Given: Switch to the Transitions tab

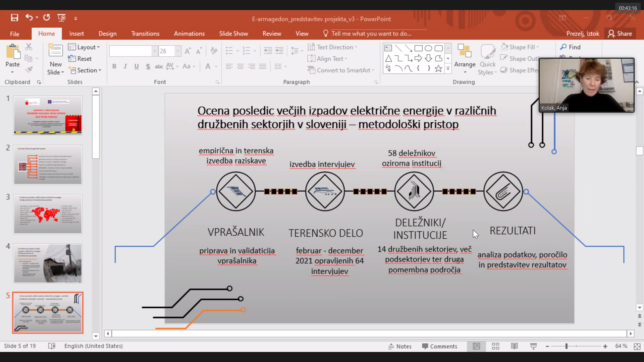Looking at the screenshot, I should (145, 34).
